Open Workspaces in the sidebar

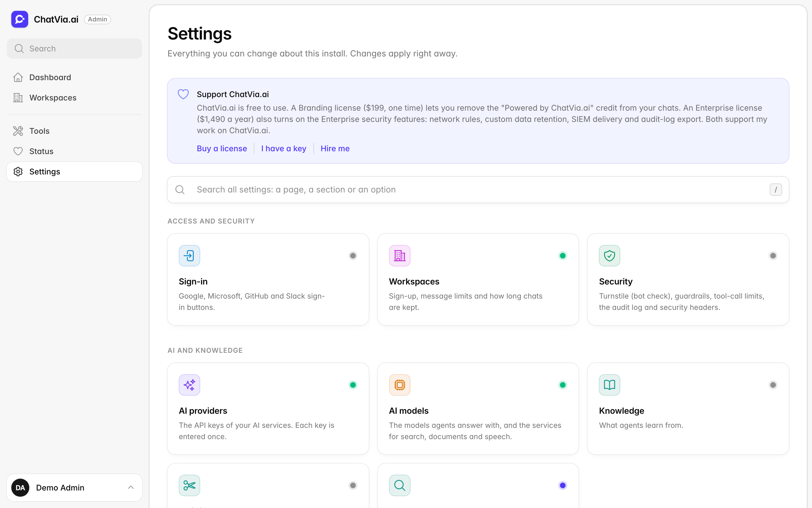pos(74,98)
